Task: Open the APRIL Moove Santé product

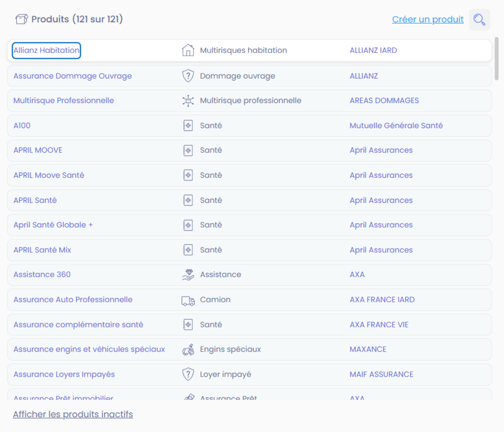Action: point(49,175)
